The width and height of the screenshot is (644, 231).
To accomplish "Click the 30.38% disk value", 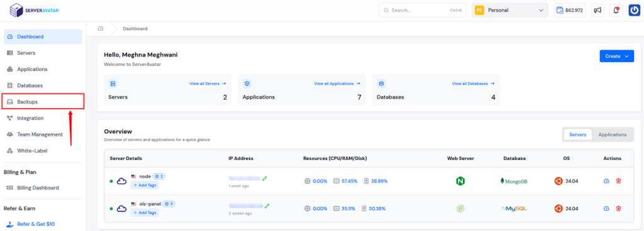I will click(378, 208).
